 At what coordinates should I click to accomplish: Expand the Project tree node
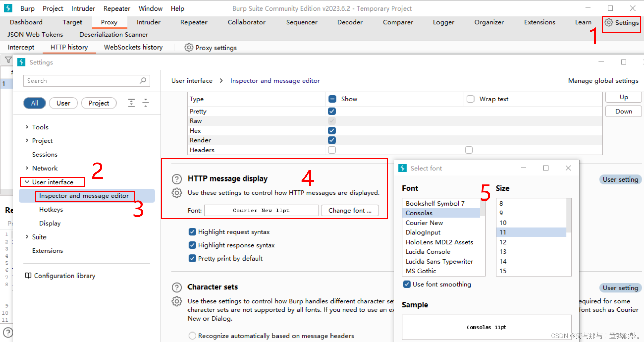coord(27,140)
